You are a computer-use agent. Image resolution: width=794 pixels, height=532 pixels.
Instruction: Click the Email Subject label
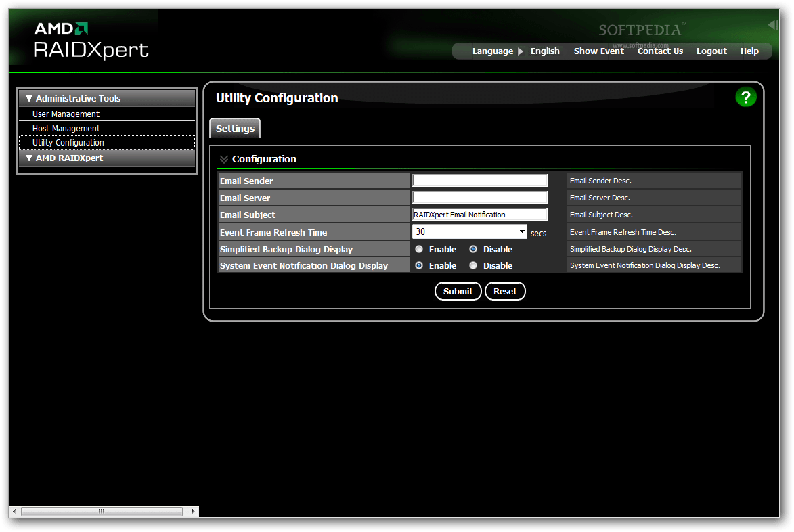coord(248,215)
